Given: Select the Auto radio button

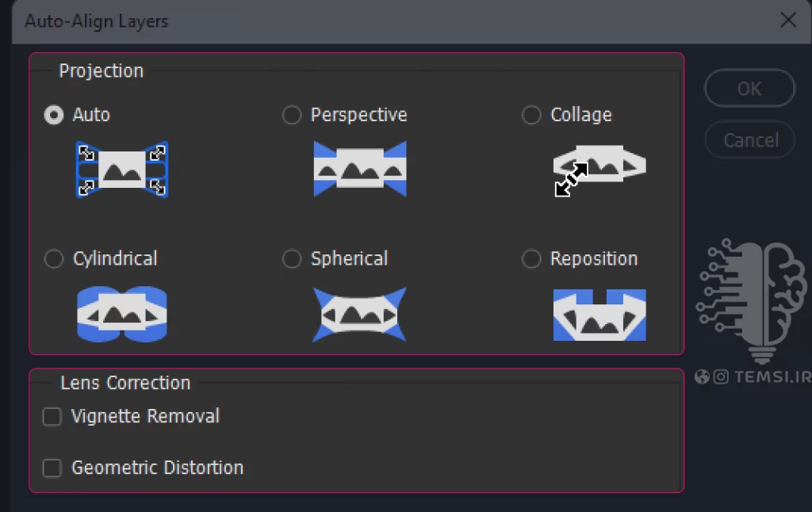Looking at the screenshot, I should point(54,115).
